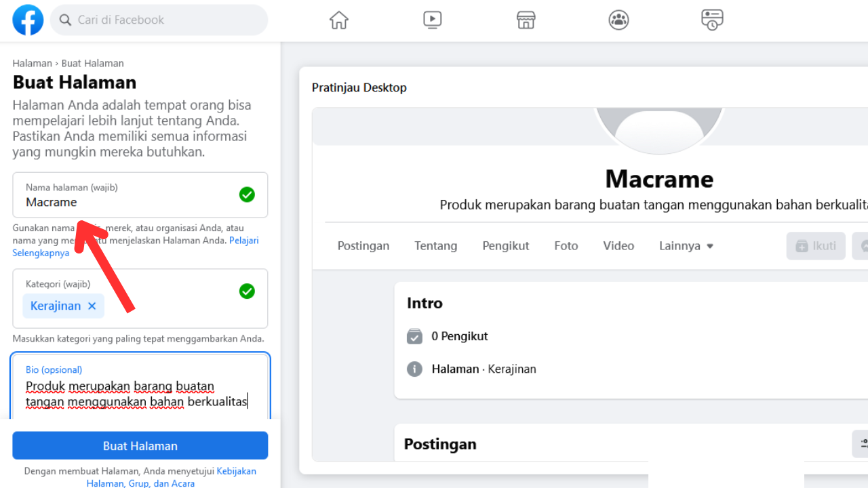The image size is (868, 488).
Task: Click green checkmark beside Macrame page name
Action: click(247, 195)
